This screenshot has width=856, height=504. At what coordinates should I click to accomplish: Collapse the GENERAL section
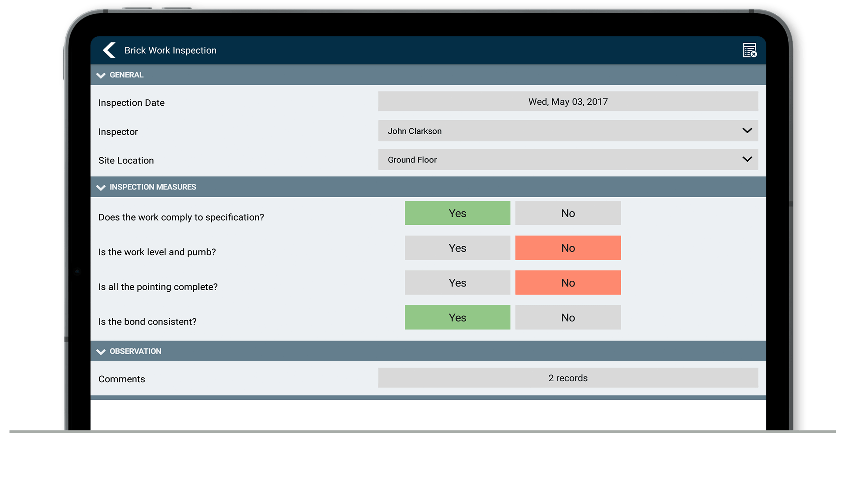point(101,75)
